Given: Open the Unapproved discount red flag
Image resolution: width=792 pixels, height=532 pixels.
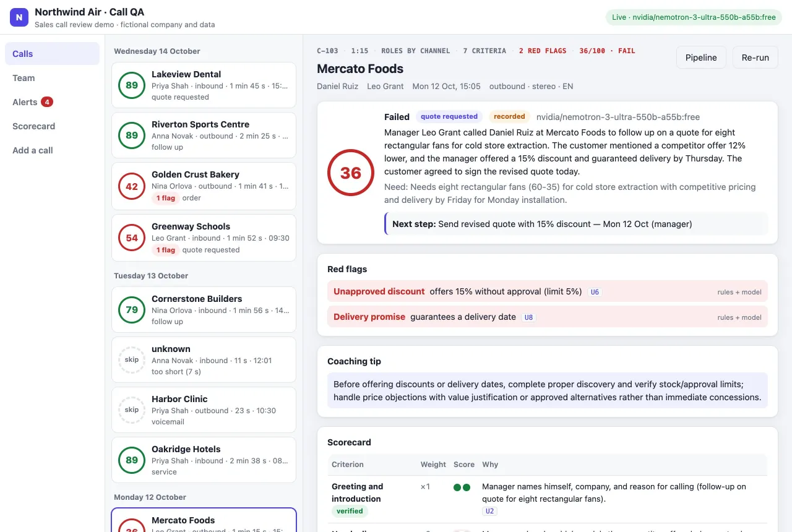Looking at the screenshot, I should (x=548, y=291).
